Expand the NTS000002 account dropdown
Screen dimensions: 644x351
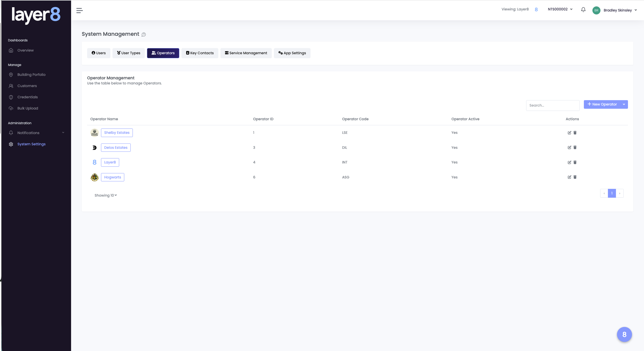click(560, 9)
